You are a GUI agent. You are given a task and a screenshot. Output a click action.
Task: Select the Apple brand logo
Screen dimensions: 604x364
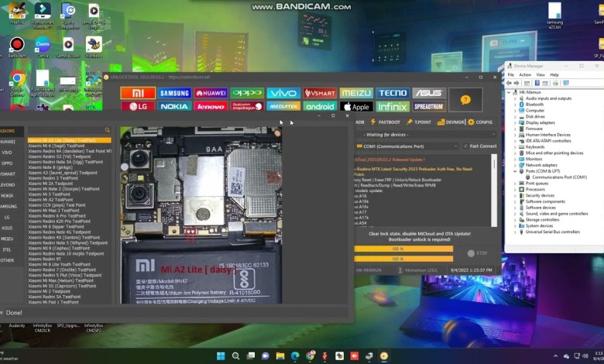click(x=356, y=106)
